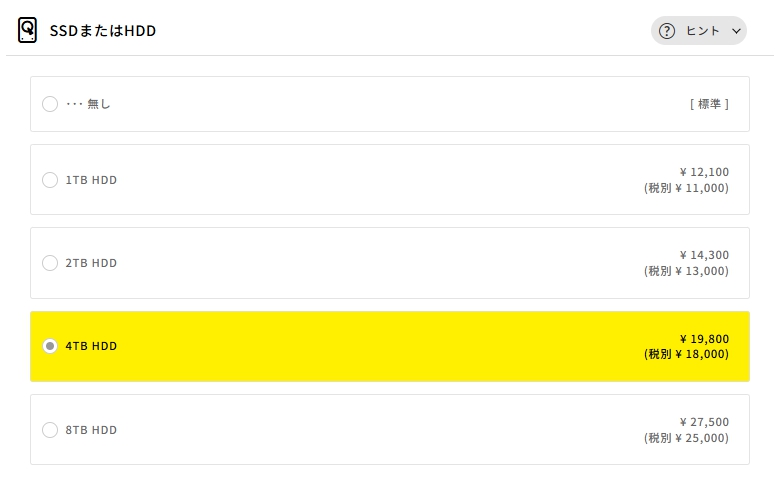Select the 無し radio button
Viewport: 776px width, 485px height.
[x=50, y=104]
